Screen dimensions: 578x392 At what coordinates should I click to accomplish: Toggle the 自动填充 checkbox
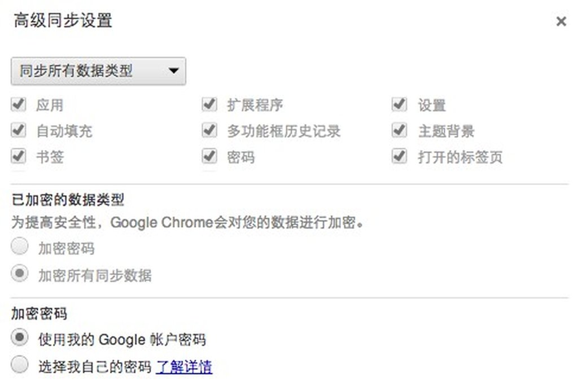[x=19, y=130]
